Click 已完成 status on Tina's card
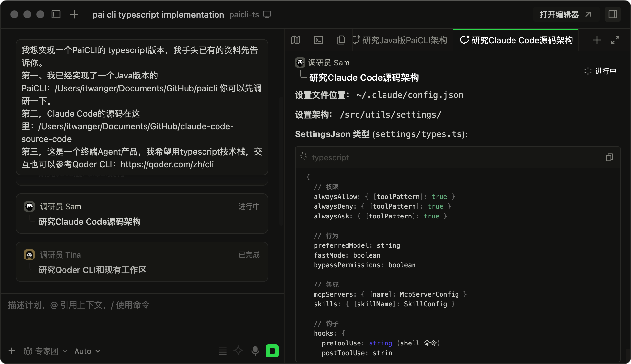 [249, 255]
